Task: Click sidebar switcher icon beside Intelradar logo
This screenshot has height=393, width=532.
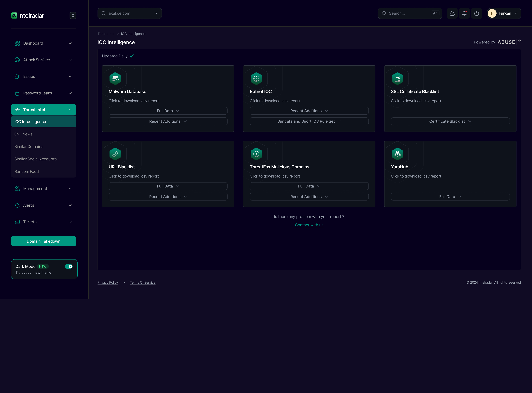Action: click(73, 16)
